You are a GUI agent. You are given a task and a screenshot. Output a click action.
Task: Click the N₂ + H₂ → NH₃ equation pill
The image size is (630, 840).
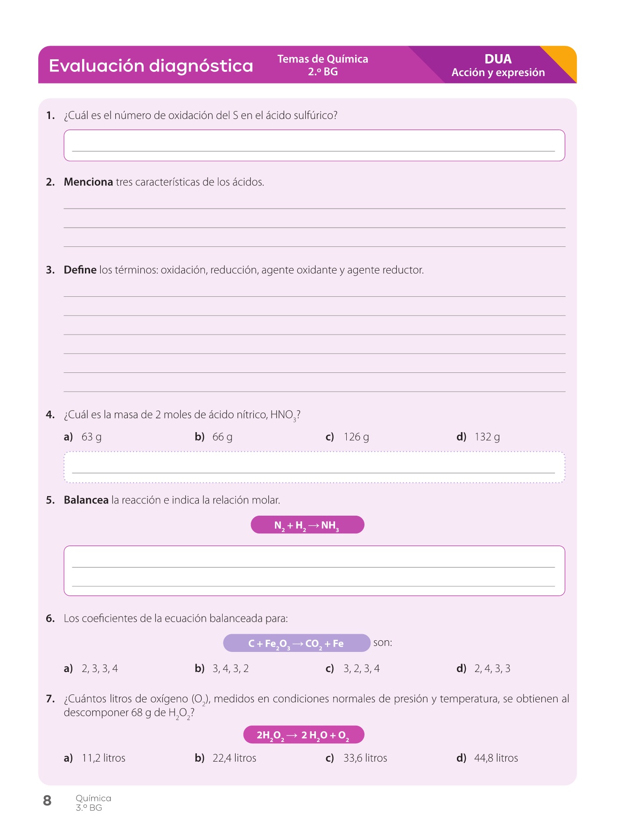tap(307, 525)
